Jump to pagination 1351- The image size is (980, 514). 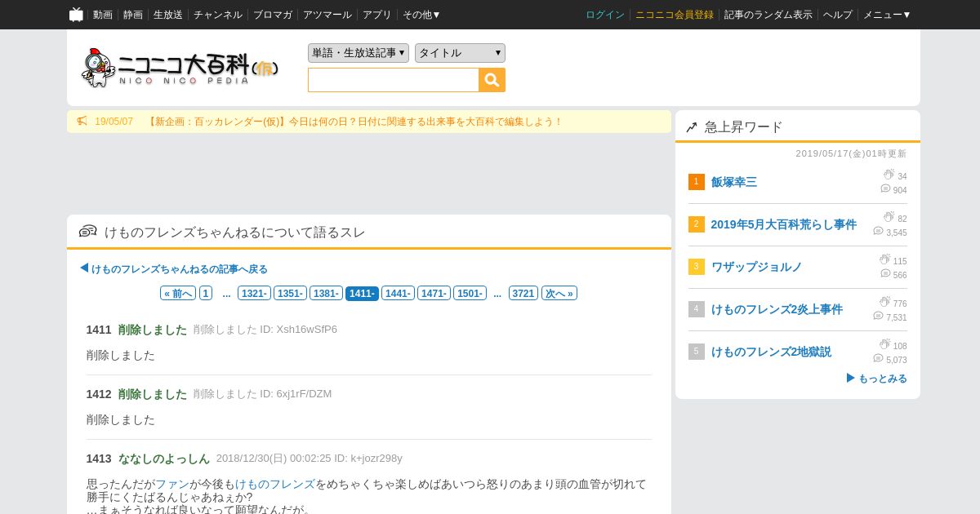[290, 293]
